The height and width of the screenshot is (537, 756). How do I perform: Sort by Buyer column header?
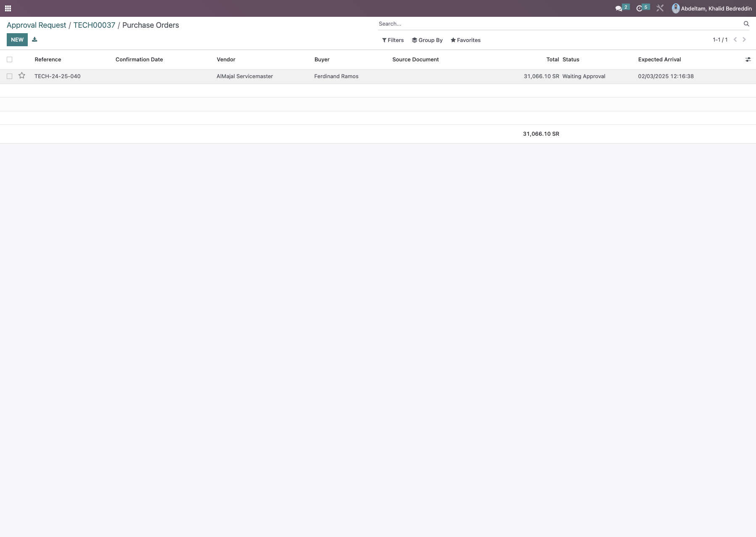[x=322, y=60]
